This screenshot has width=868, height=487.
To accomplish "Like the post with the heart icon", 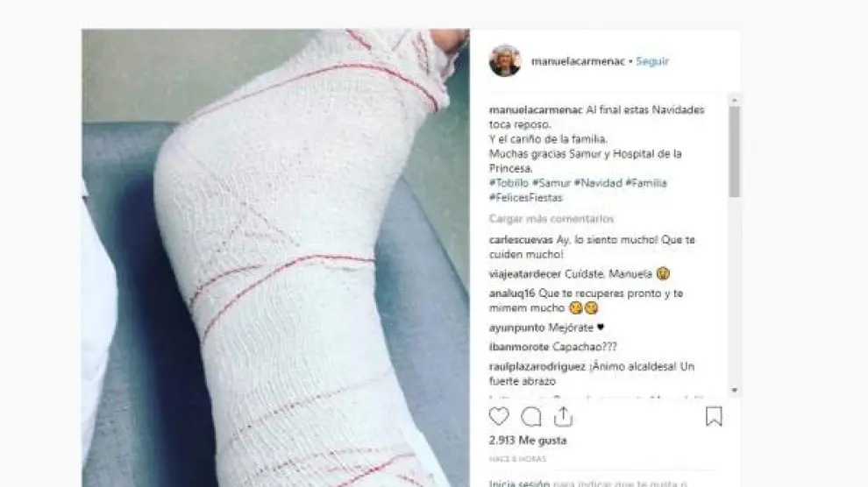I will (499, 416).
